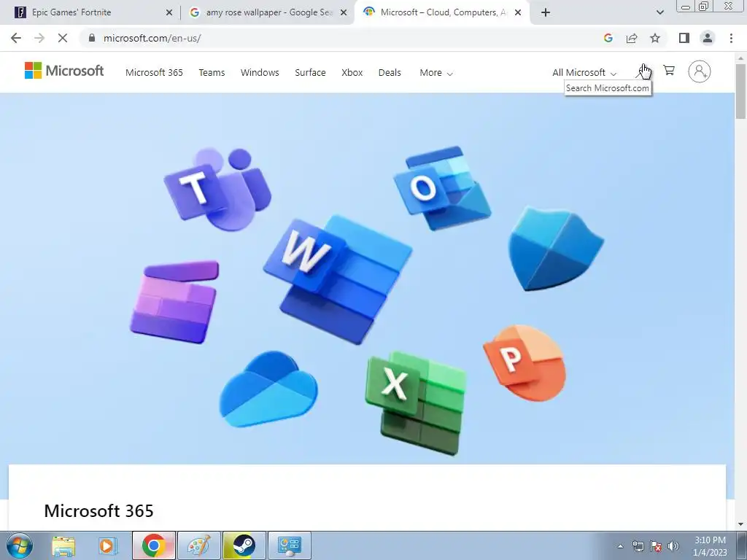
Task: Open a new browser tab
Action: tap(546, 12)
